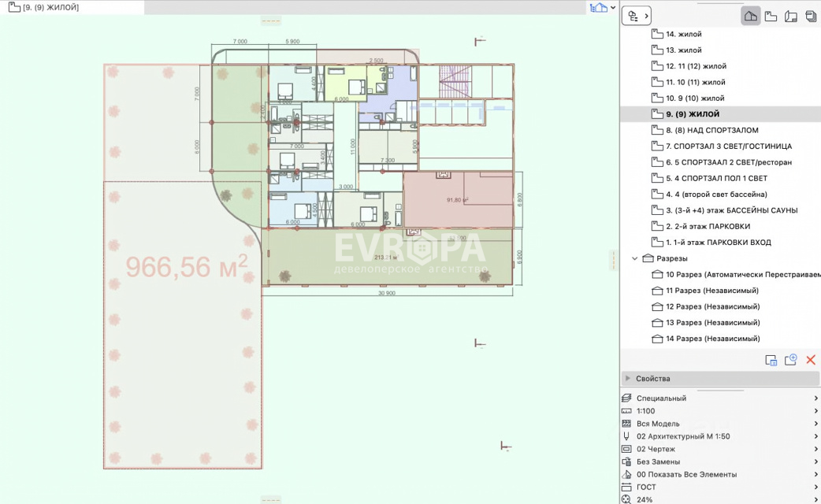Collapse the Разрезы sections folder
Image resolution: width=821 pixels, height=504 pixels.
[x=635, y=258]
